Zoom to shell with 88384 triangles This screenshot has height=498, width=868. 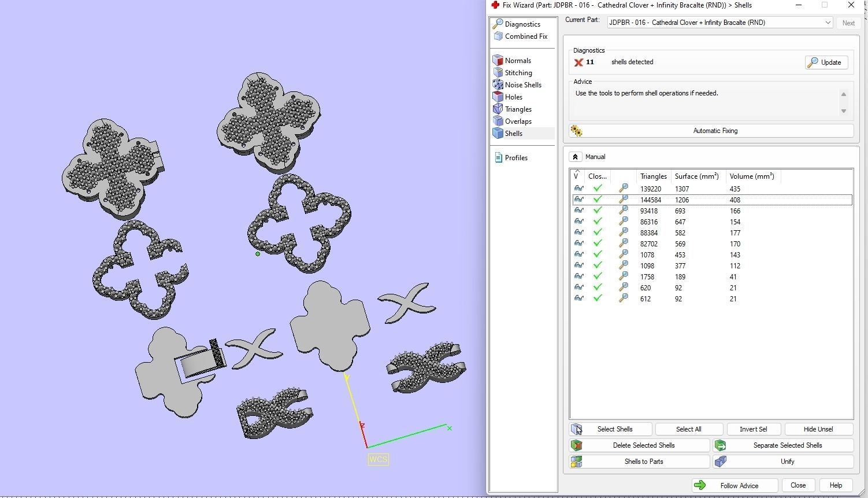pos(624,233)
